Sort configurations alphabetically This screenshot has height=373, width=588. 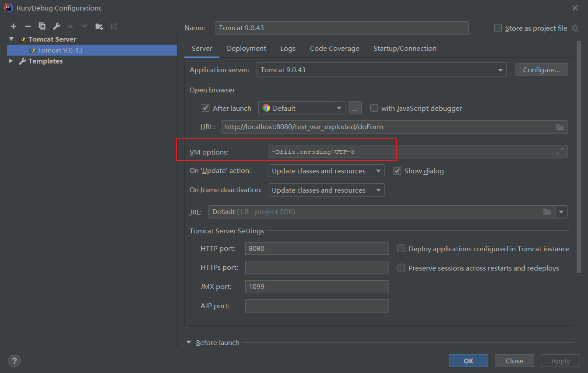click(x=113, y=26)
